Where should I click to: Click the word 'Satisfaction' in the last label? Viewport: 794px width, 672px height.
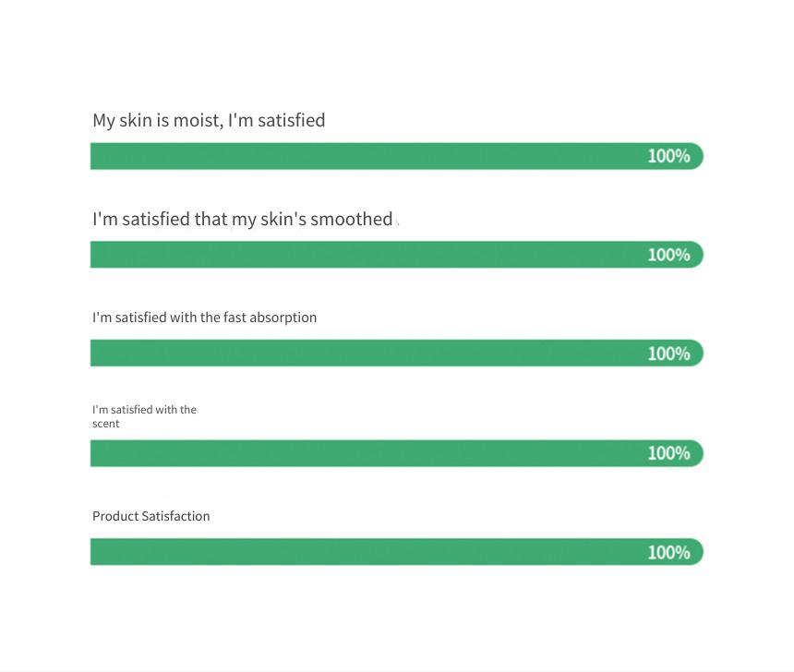pos(175,516)
